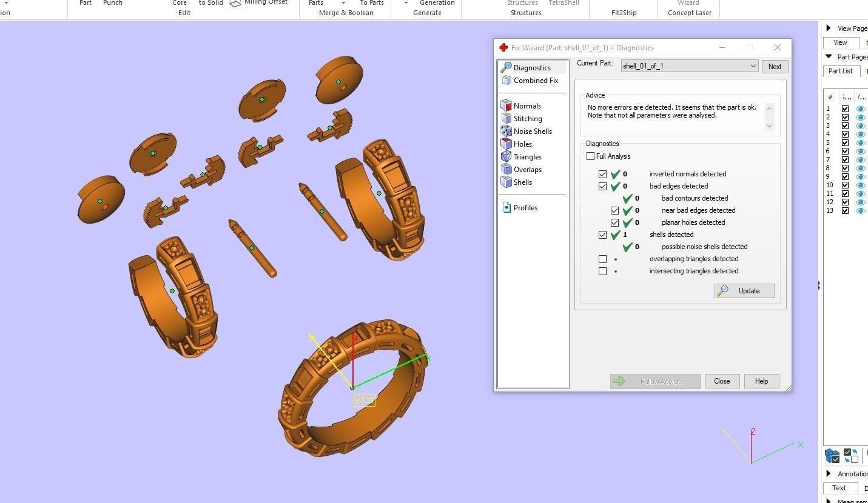This screenshot has height=503, width=868.
Task: Toggle the Full Analysis checkbox
Action: [x=591, y=156]
